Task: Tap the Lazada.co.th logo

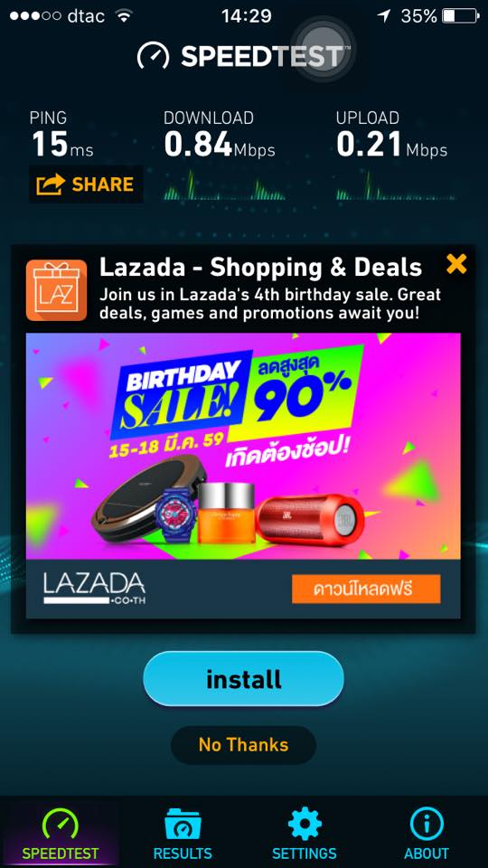Action: [x=95, y=589]
